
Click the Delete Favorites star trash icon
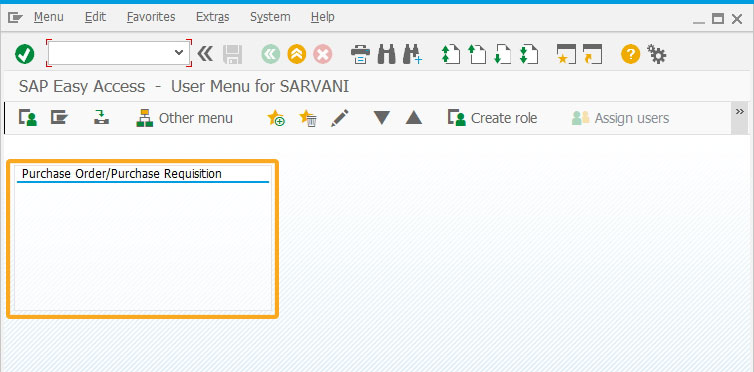[x=308, y=118]
